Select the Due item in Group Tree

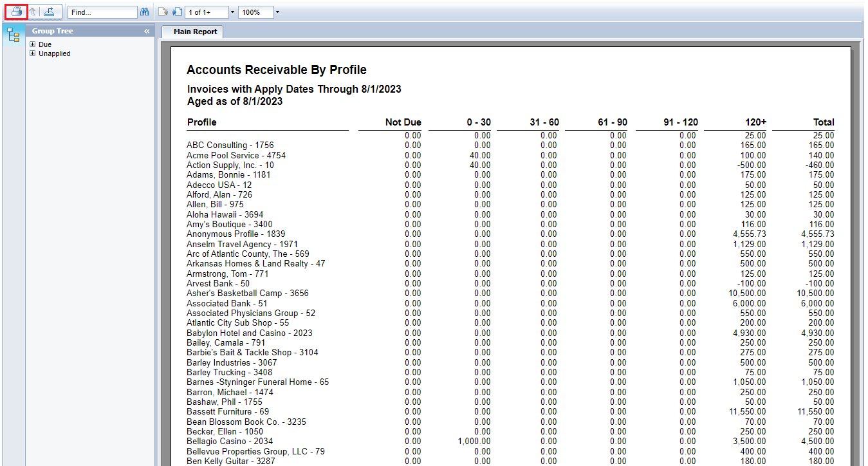tap(45, 44)
